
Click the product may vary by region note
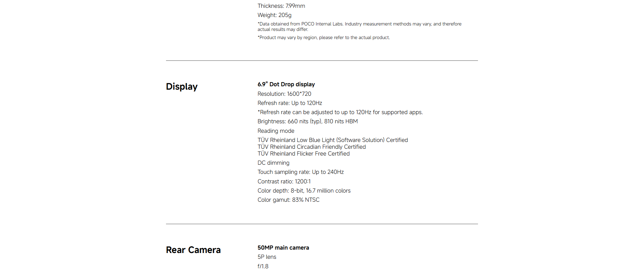pyautogui.click(x=324, y=37)
